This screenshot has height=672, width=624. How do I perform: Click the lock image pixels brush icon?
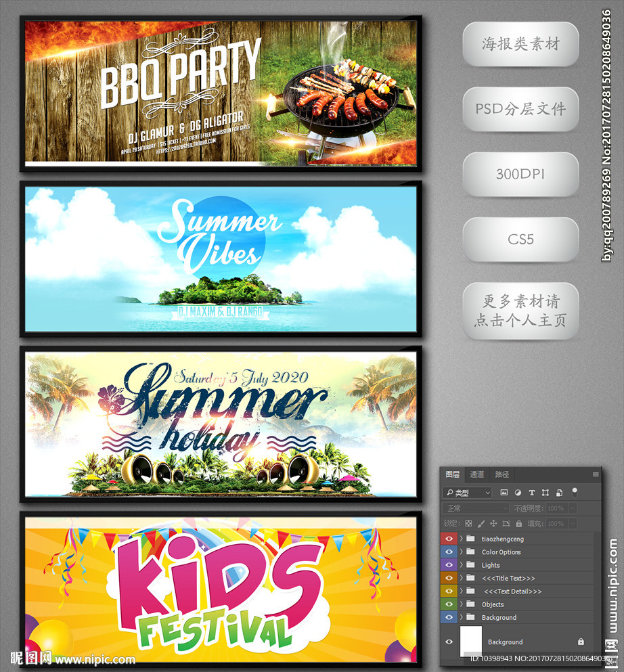coord(481,524)
